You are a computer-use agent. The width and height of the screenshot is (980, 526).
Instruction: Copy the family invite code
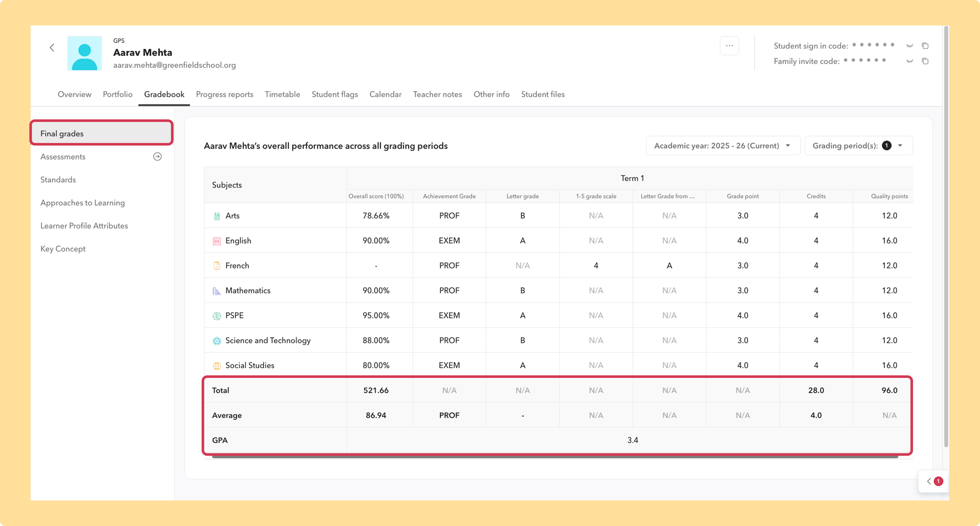click(x=925, y=61)
